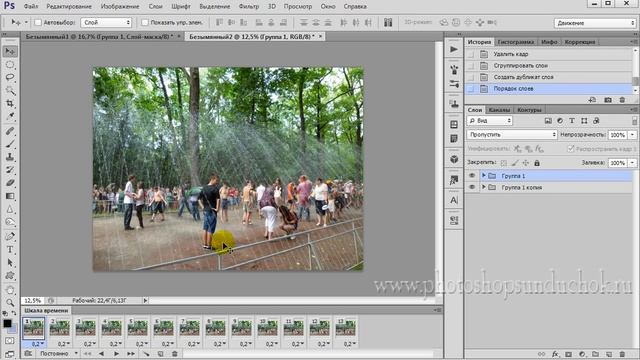The image size is (640, 360).
Task: Select the Eraser tool
Action: [x=10, y=183]
